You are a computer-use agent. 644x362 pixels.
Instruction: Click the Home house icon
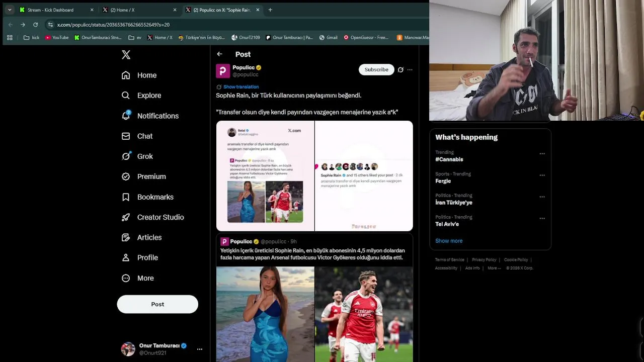click(x=126, y=75)
